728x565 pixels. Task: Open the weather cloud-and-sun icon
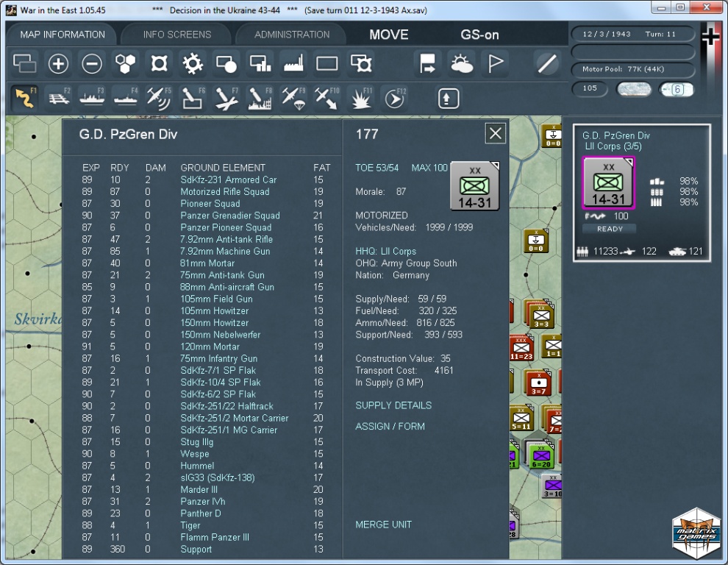pos(462,64)
